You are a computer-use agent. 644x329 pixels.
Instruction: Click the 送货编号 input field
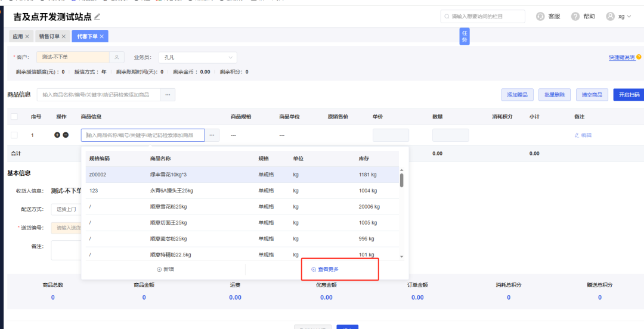(x=66, y=228)
